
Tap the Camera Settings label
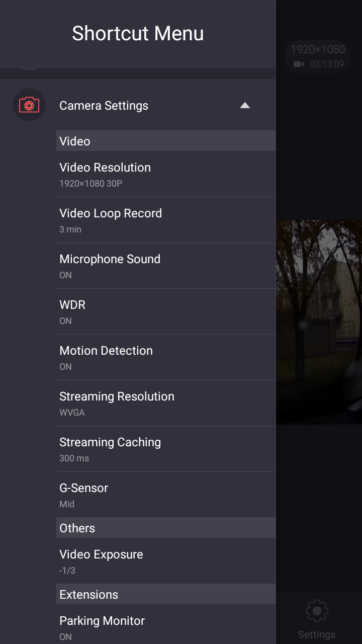click(x=104, y=106)
